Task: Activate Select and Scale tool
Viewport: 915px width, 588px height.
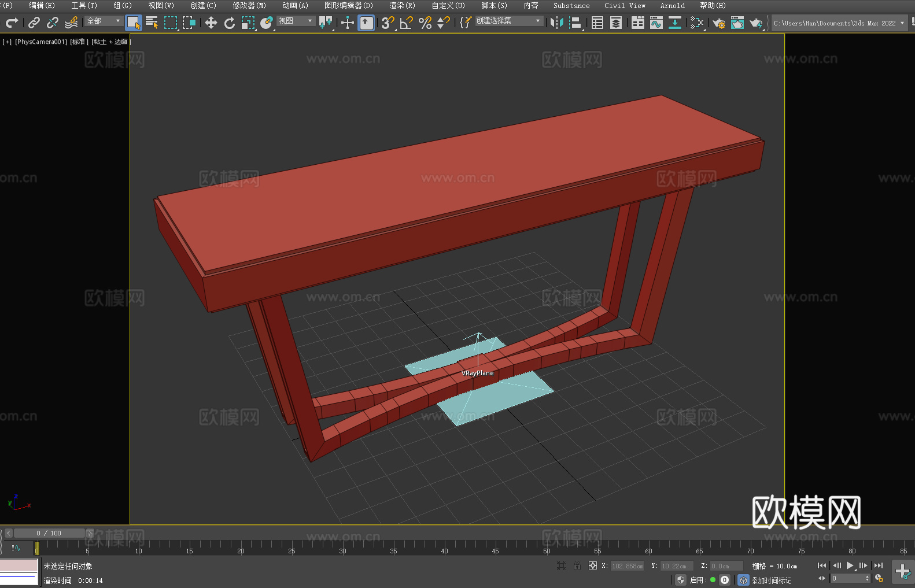Action: (248, 23)
